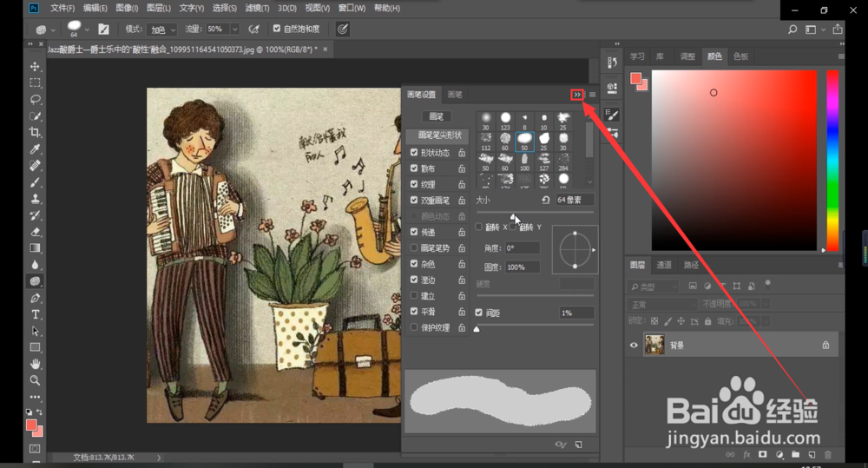Click the 背景 layer thumbnail
This screenshot has height=468, width=868.
click(654, 345)
